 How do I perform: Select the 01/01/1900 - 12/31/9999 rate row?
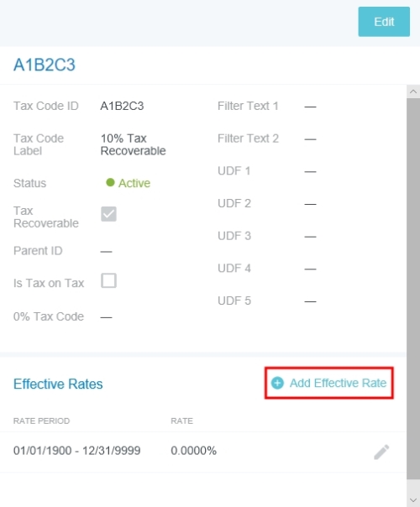[x=203, y=452]
